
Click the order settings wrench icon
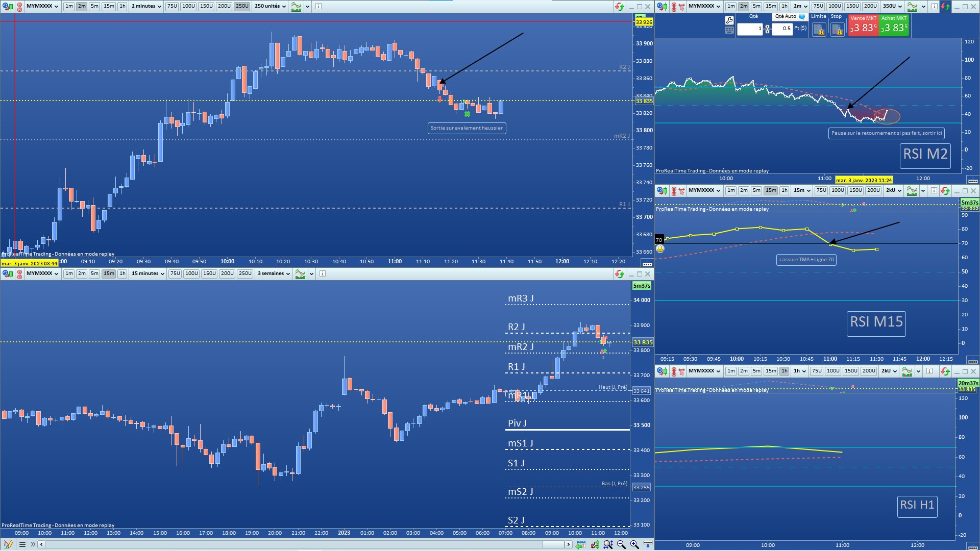[729, 20]
